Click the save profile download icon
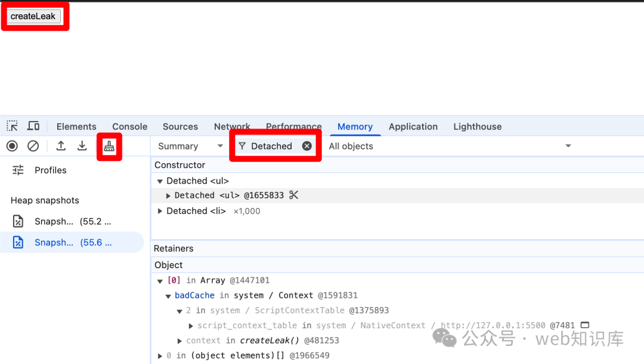The height and width of the screenshot is (364, 644). point(82,146)
